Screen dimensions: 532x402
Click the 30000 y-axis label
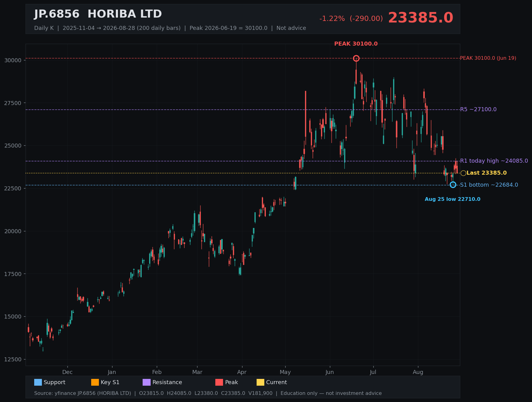click(13, 60)
